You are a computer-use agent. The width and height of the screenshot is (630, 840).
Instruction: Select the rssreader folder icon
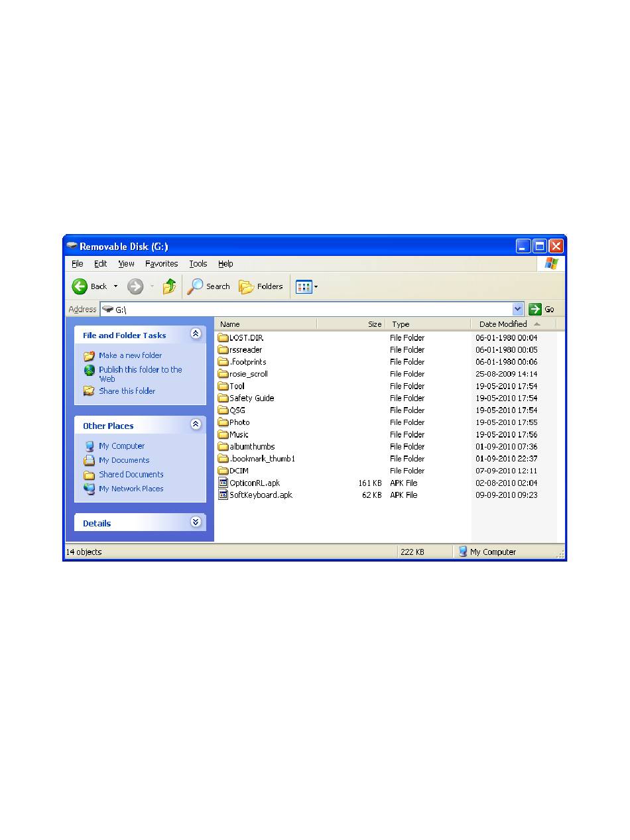223,349
